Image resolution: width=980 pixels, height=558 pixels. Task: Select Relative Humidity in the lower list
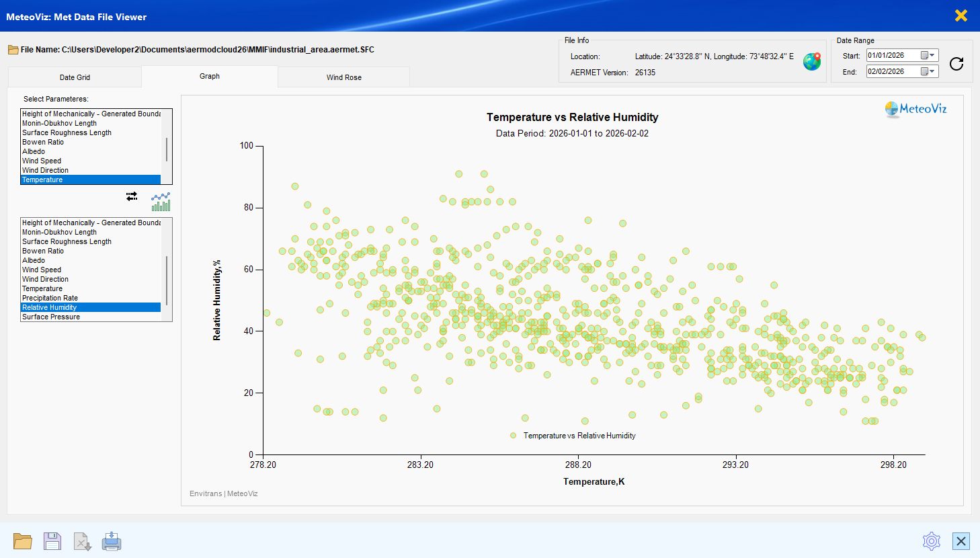pyautogui.click(x=91, y=307)
